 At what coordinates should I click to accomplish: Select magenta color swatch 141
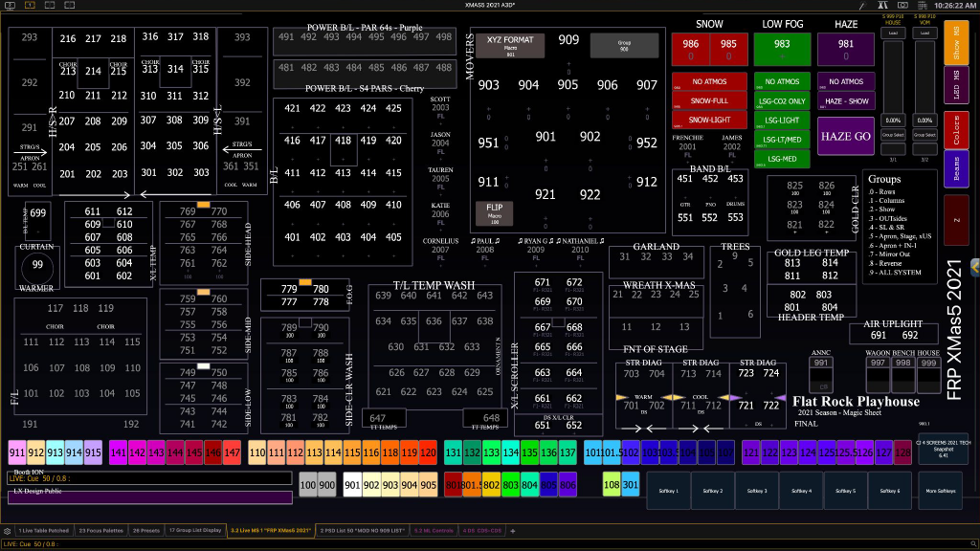click(118, 452)
